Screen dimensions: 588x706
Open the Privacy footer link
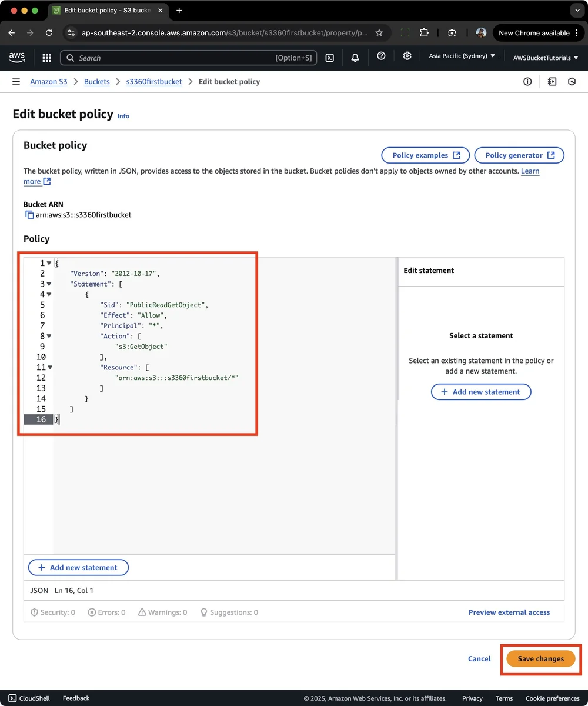472,698
